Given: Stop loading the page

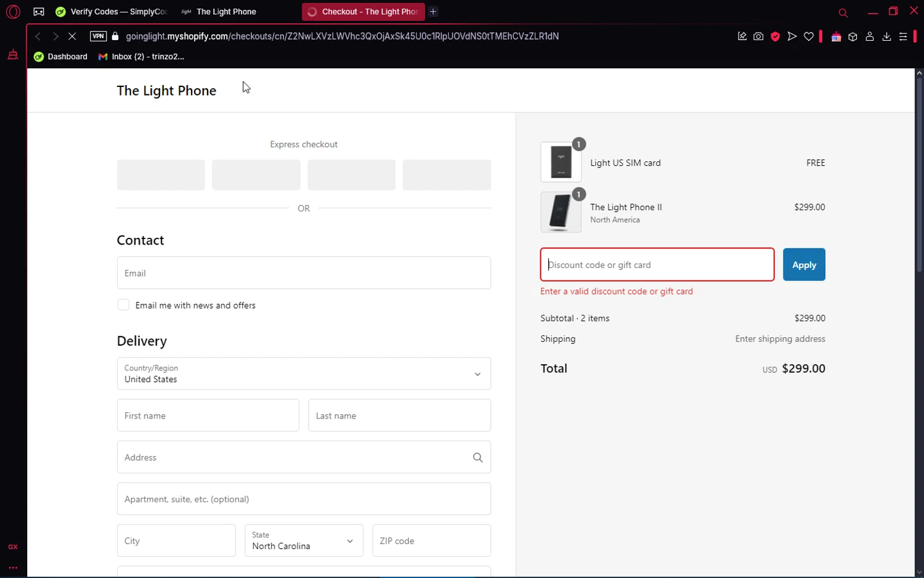Looking at the screenshot, I should click(x=72, y=36).
